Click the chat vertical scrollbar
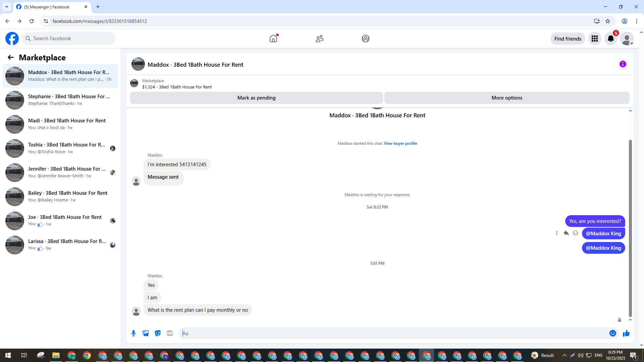This screenshot has height=362, width=644. [630, 228]
